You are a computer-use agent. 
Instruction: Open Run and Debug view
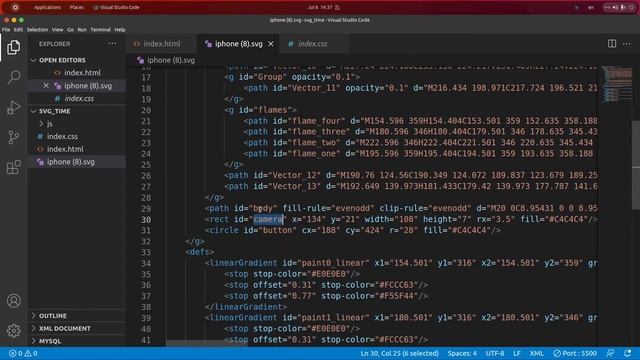(13, 107)
